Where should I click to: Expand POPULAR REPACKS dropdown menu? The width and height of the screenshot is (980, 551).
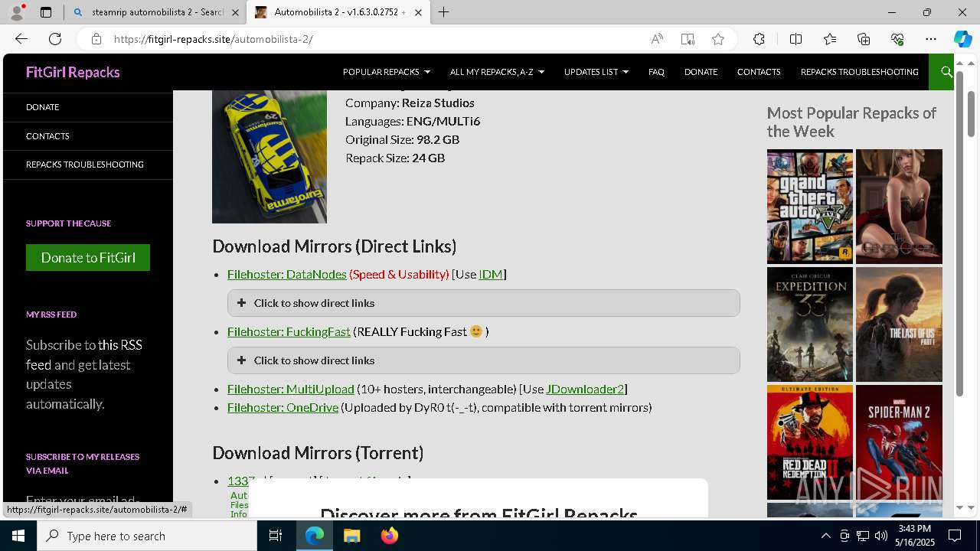tap(386, 72)
